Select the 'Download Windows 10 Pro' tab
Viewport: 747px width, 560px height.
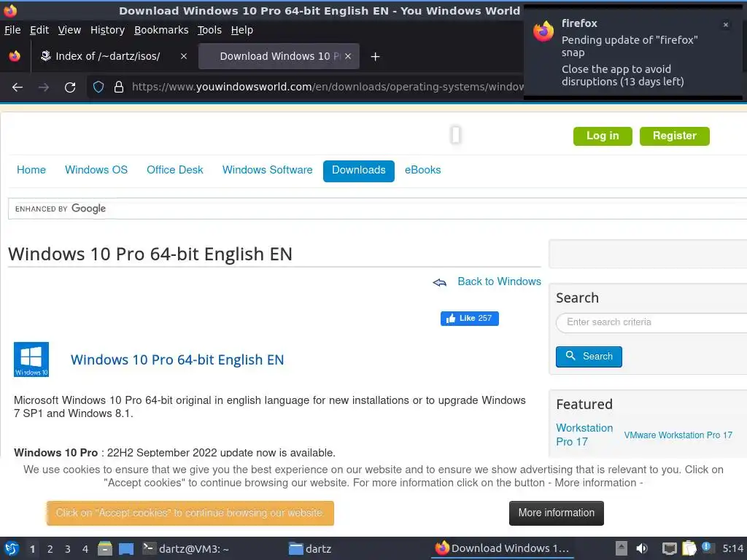click(279, 56)
